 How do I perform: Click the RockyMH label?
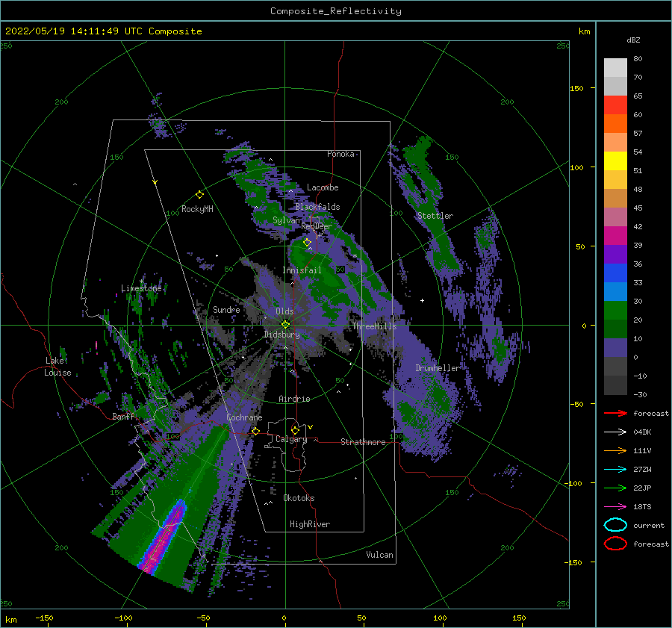tap(197, 209)
